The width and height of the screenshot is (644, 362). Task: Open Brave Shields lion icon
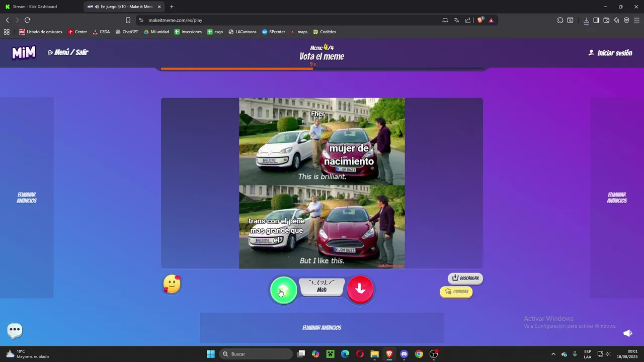[480, 20]
